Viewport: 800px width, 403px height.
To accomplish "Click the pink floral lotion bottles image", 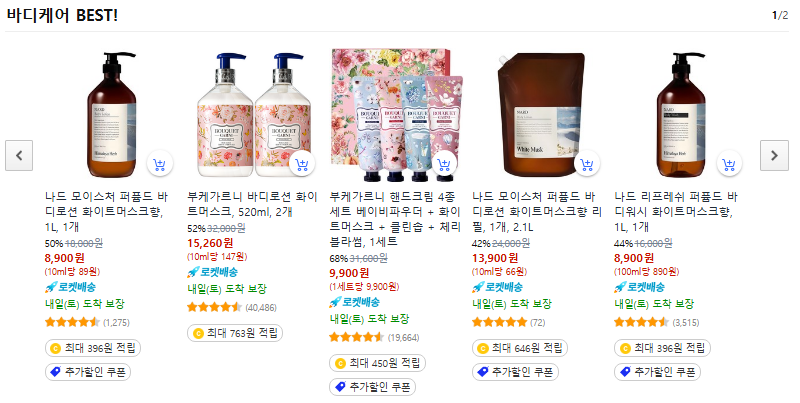I will [254, 115].
